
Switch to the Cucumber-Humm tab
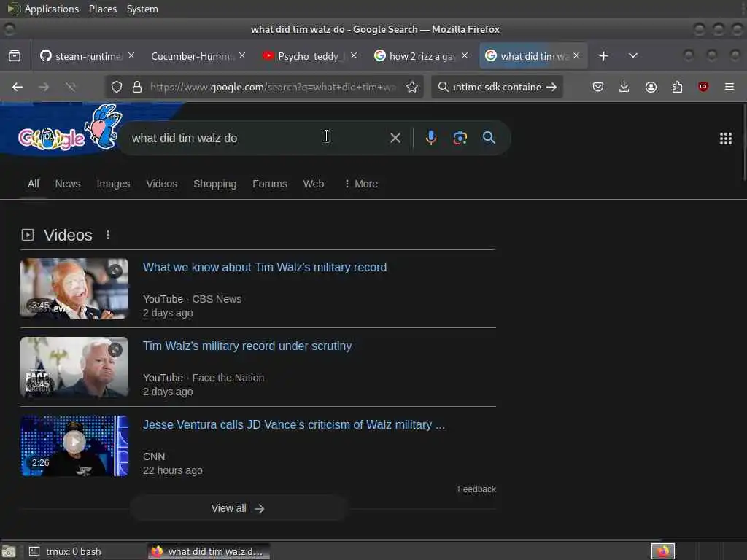(198, 55)
